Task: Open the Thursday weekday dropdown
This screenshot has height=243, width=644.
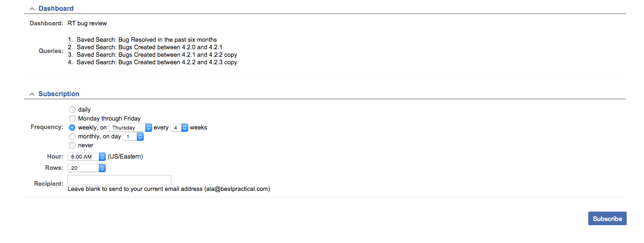Action: point(130,128)
